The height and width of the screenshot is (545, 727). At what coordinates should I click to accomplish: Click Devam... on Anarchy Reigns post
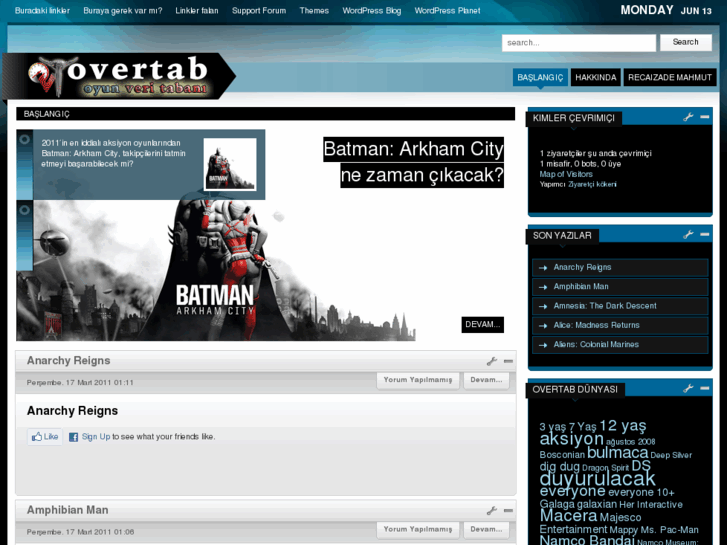pyautogui.click(x=486, y=380)
